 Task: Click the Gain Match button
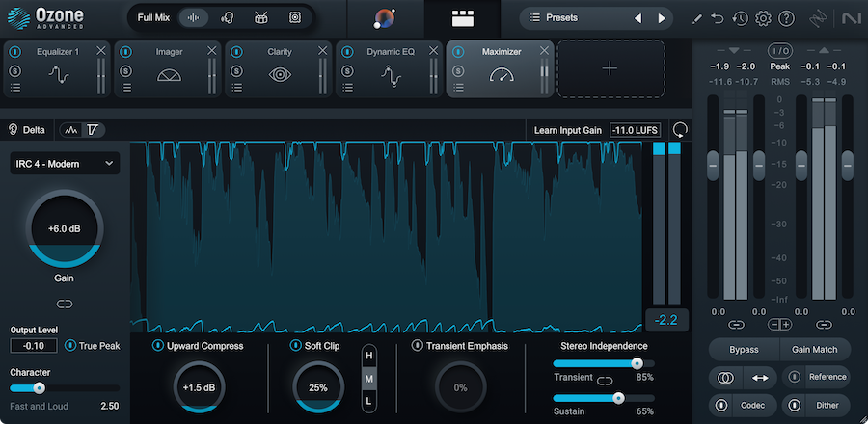815,350
